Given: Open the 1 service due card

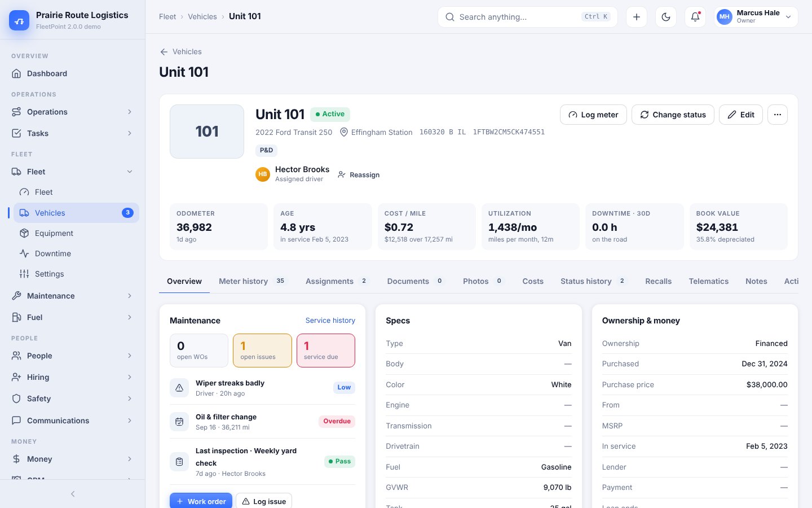Looking at the screenshot, I should coord(326,351).
